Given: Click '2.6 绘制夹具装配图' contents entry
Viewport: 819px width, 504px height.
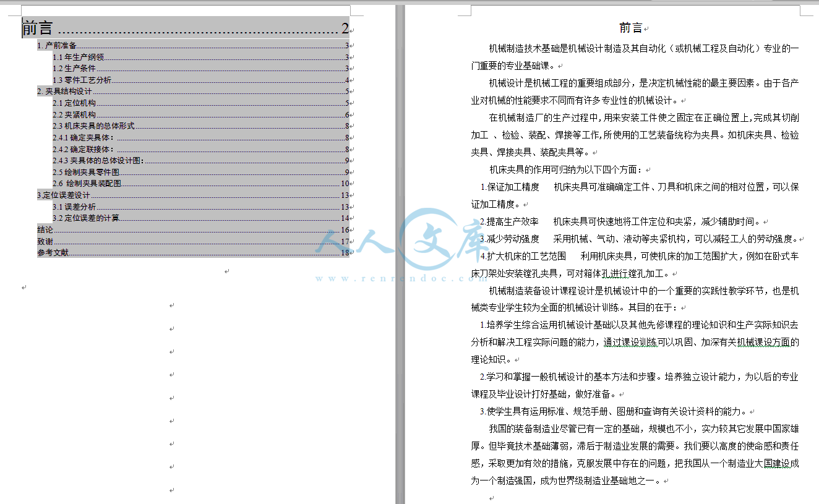Looking at the screenshot, I should coord(201,184).
